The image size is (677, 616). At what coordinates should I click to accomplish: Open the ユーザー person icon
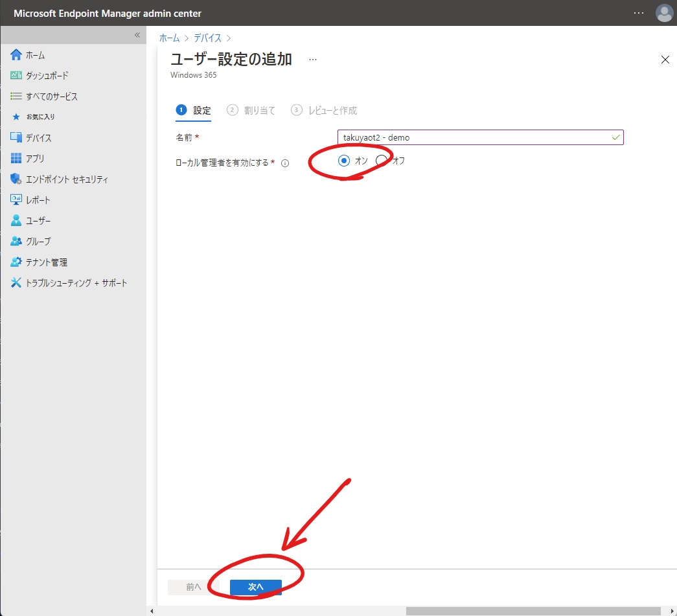click(x=16, y=221)
